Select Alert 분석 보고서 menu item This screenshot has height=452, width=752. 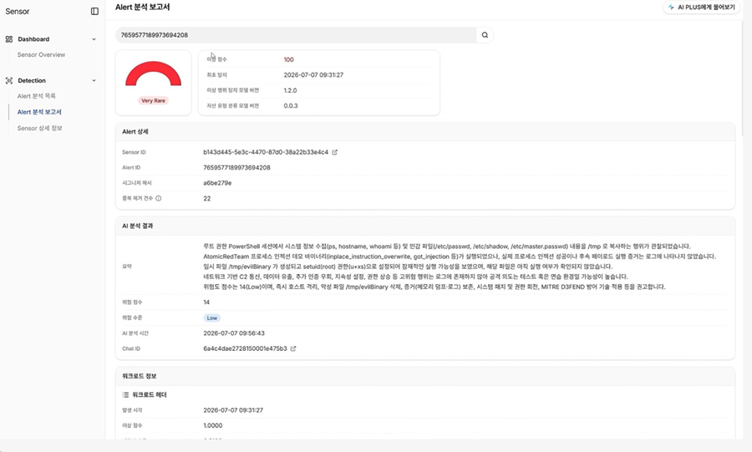[x=39, y=112]
